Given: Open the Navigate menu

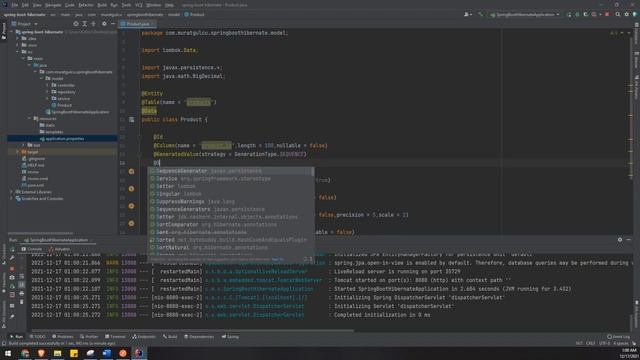Looking at the screenshot, I should [x=53, y=5].
